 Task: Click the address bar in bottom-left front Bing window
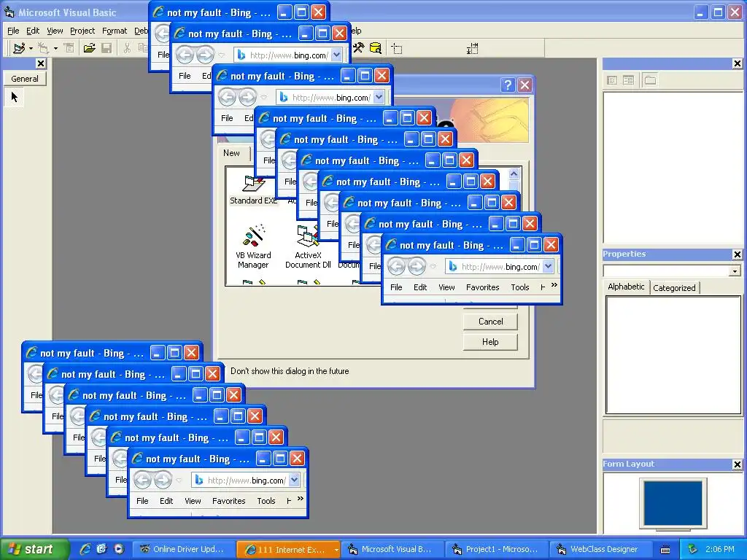241,481
